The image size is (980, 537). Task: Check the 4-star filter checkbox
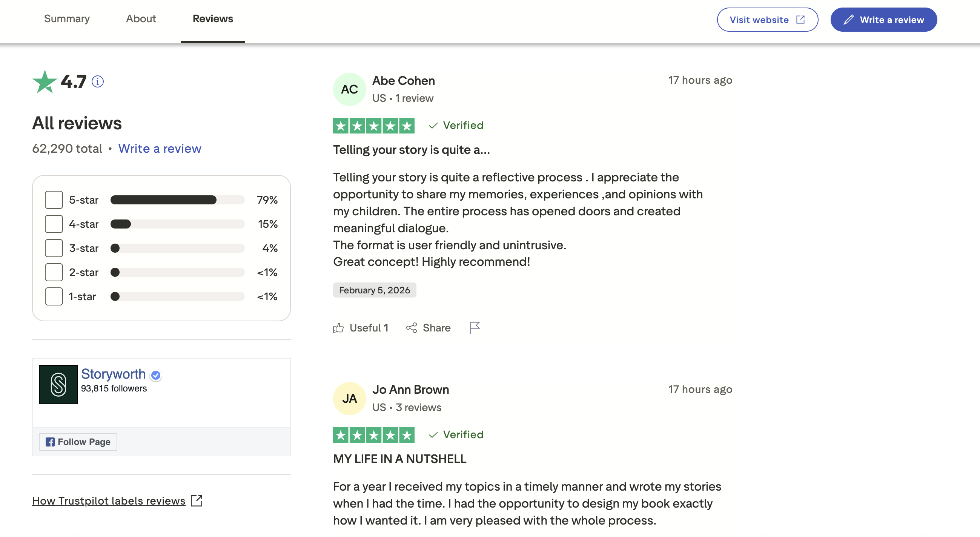point(54,224)
